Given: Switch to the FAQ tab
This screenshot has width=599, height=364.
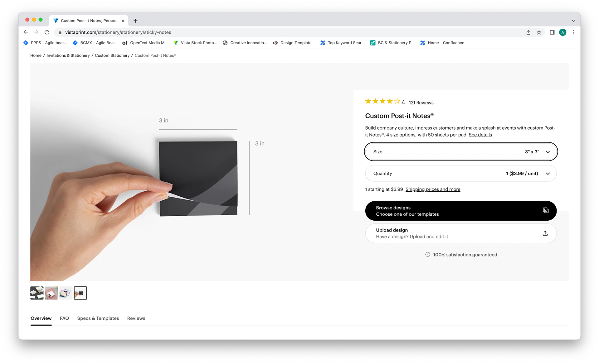Looking at the screenshot, I should click(x=64, y=318).
